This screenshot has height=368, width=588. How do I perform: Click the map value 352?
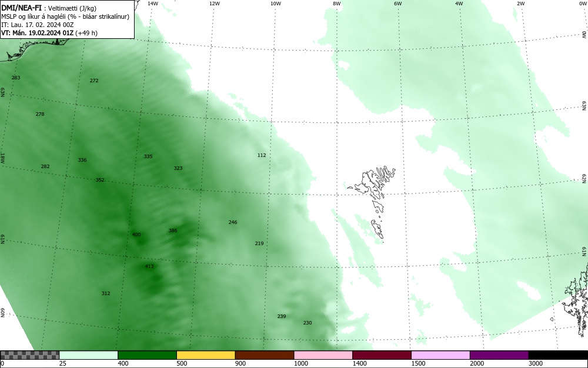(x=100, y=180)
